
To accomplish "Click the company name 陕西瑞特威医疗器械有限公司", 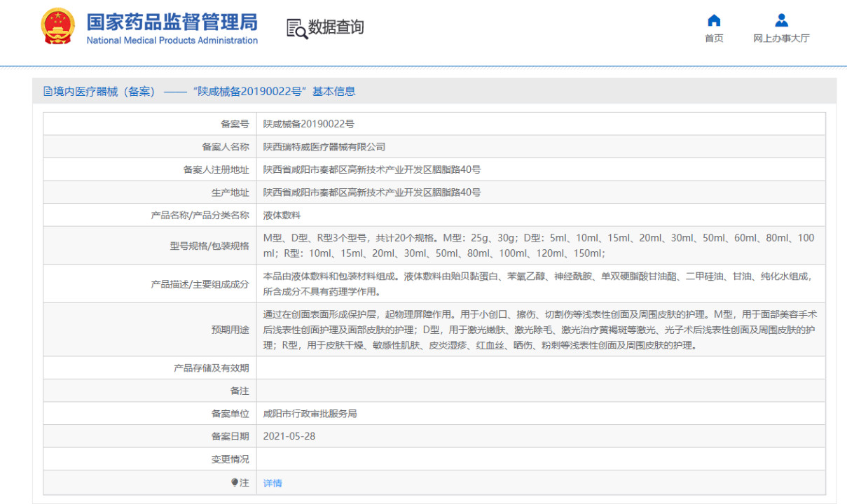I will (324, 147).
